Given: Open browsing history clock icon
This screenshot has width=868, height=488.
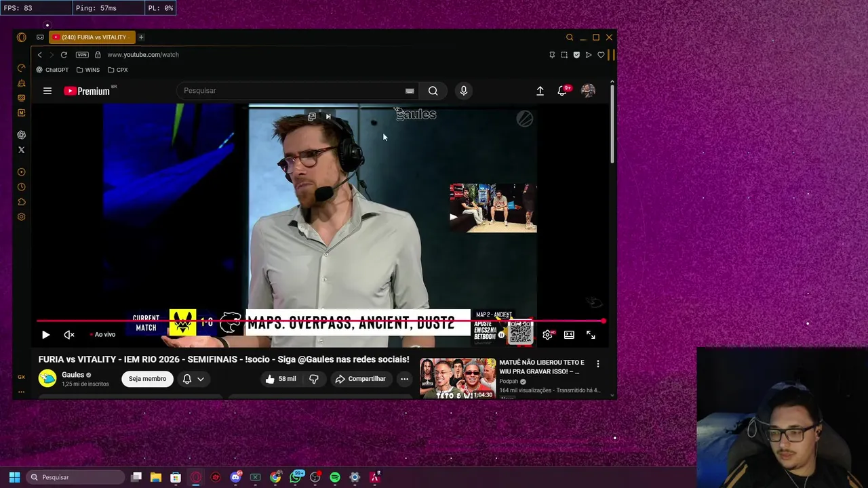Looking at the screenshot, I should [22, 187].
